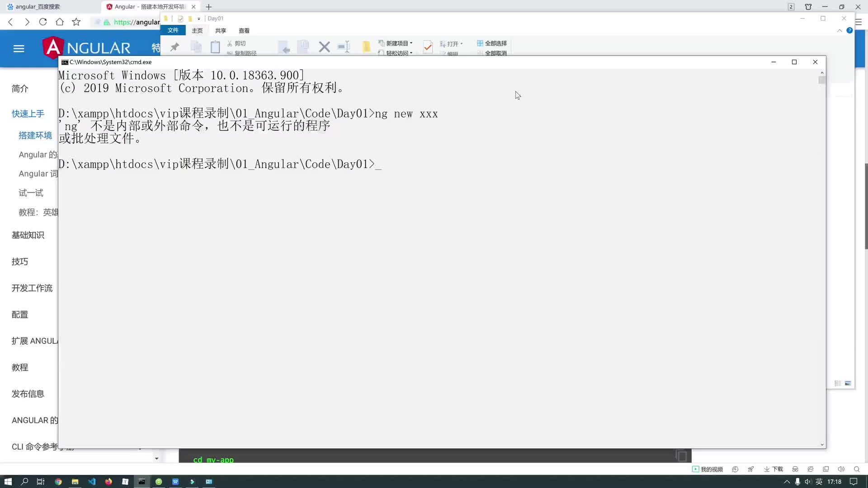
Task: Bookmark page with the star icon
Action: (76, 22)
